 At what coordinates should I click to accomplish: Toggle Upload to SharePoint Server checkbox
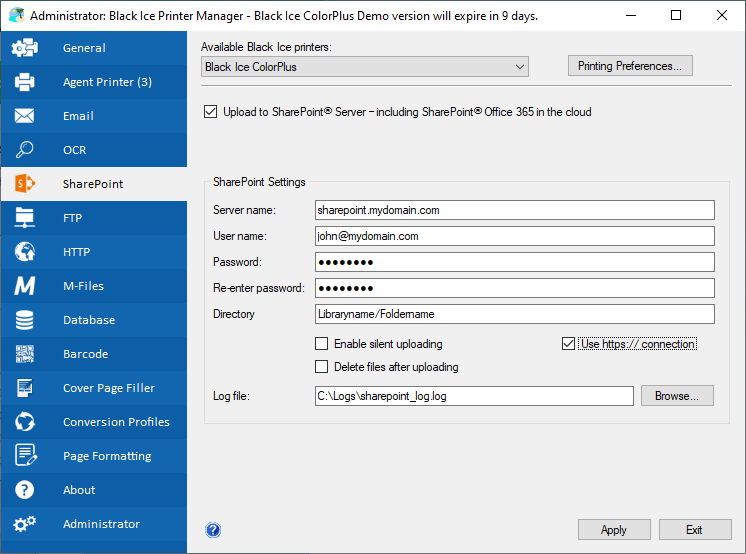coord(210,112)
